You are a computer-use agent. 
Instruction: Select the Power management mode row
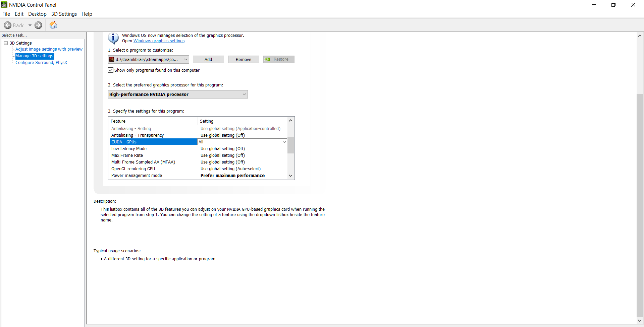coord(199,176)
